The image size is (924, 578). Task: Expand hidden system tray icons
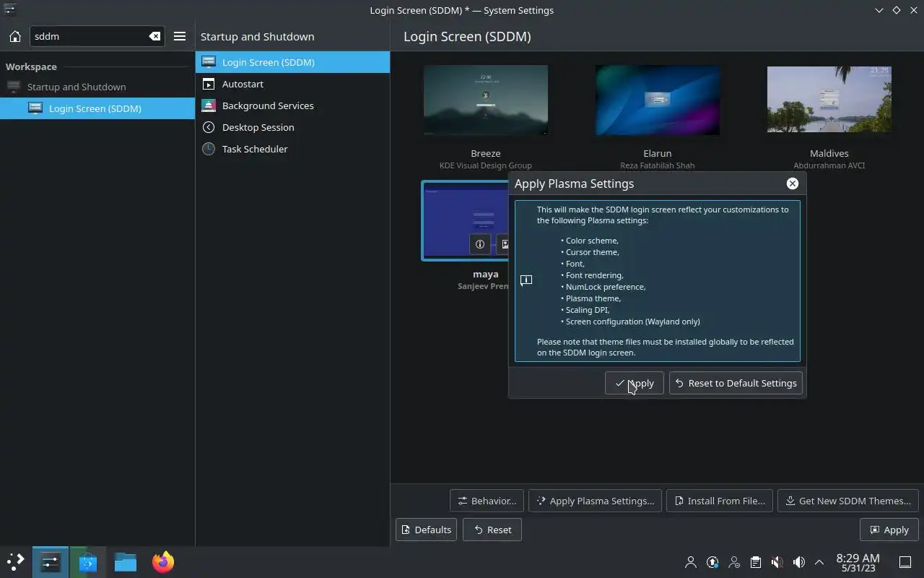(819, 562)
